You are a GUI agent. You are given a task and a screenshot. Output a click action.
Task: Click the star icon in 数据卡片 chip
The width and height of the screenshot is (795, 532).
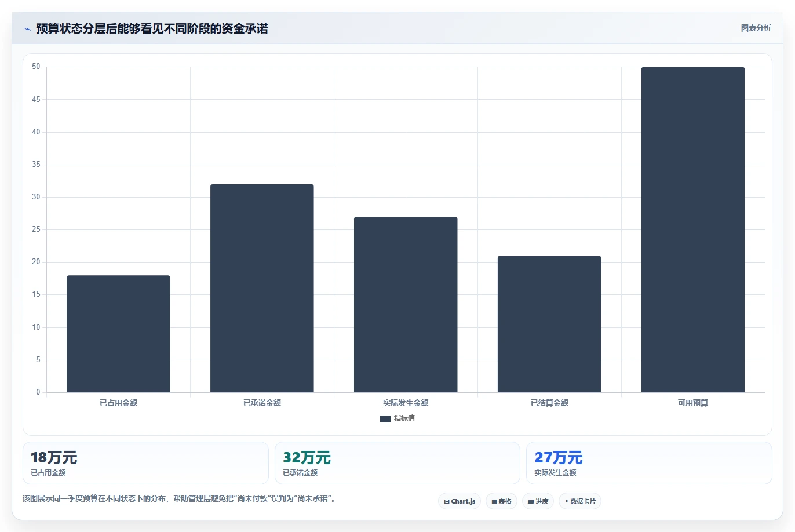click(x=567, y=501)
